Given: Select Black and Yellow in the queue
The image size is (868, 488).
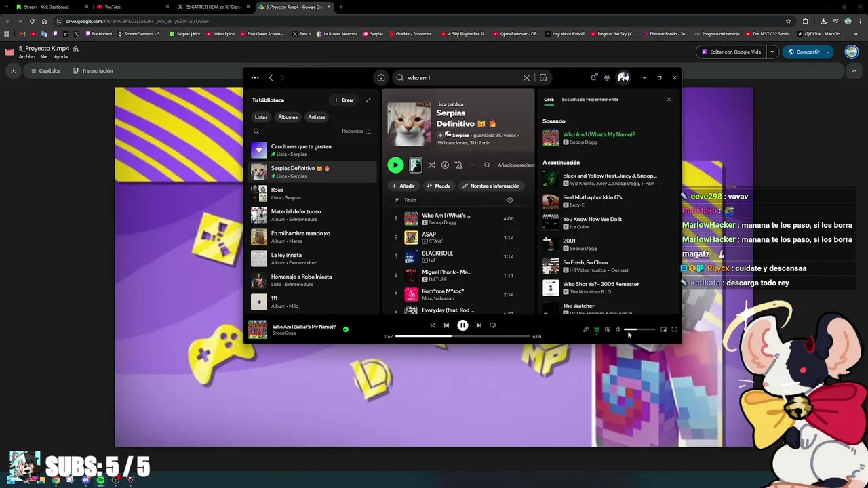Looking at the screenshot, I should 609,179.
